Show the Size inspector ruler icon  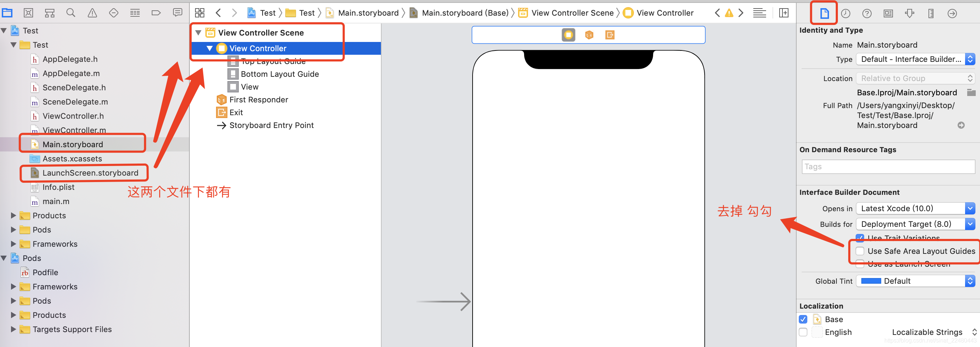[x=931, y=13]
